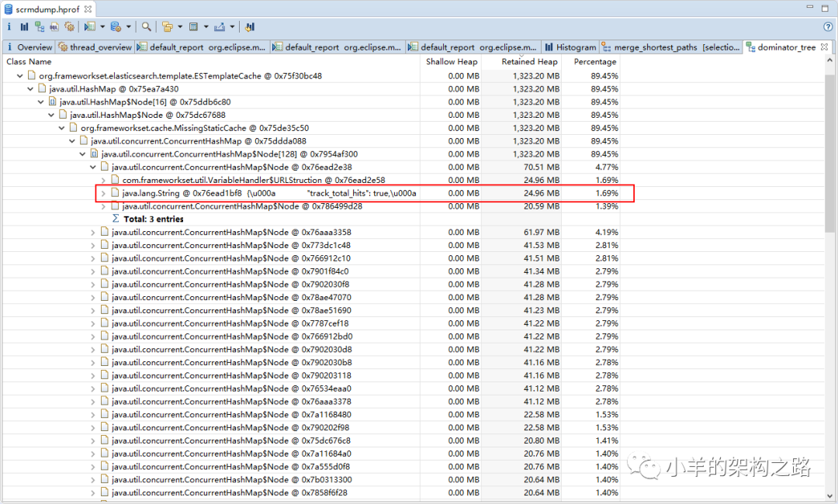Click the Compare to another heap dump icon

click(250, 26)
